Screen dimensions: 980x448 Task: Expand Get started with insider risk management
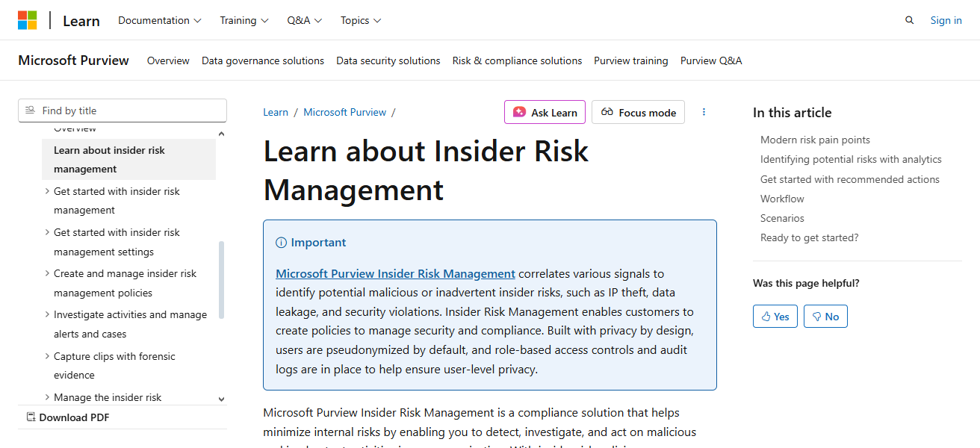click(x=47, y=191)
